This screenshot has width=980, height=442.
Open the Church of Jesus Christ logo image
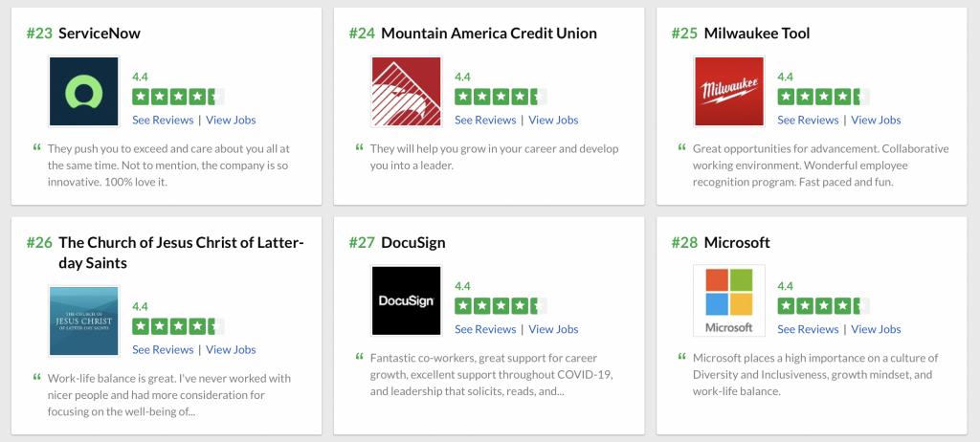coord(84,320)
